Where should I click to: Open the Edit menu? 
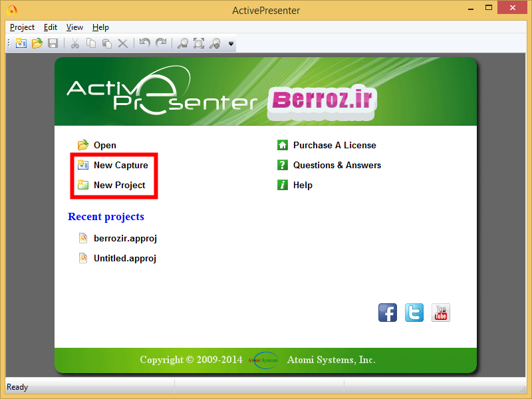coord(51,27)
